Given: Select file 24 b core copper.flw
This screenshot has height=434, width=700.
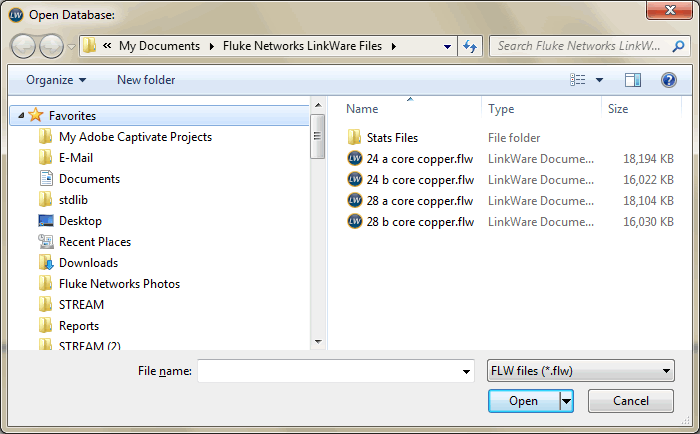Looking at the screenshot, I should point(420,180).
